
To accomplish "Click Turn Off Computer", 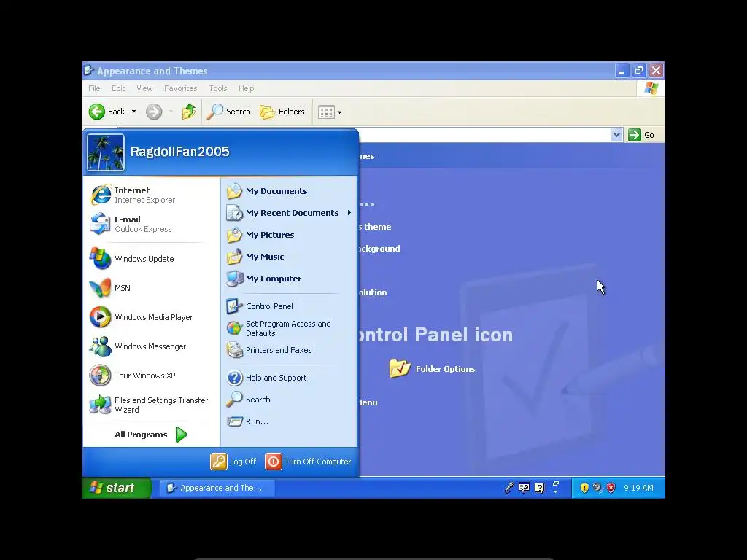I will (x=308, y=462).
